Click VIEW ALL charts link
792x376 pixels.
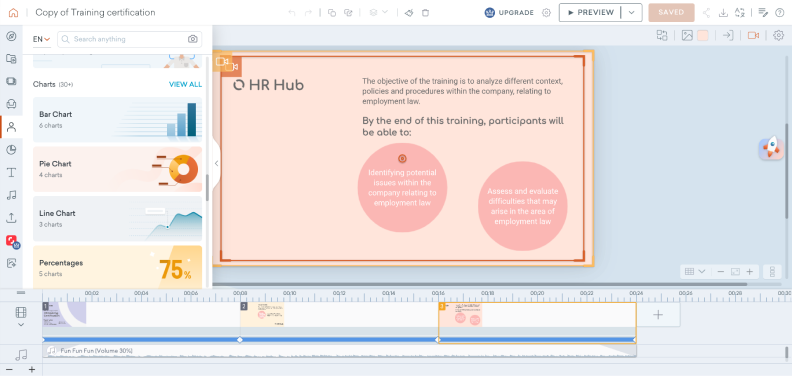(185, 84)
